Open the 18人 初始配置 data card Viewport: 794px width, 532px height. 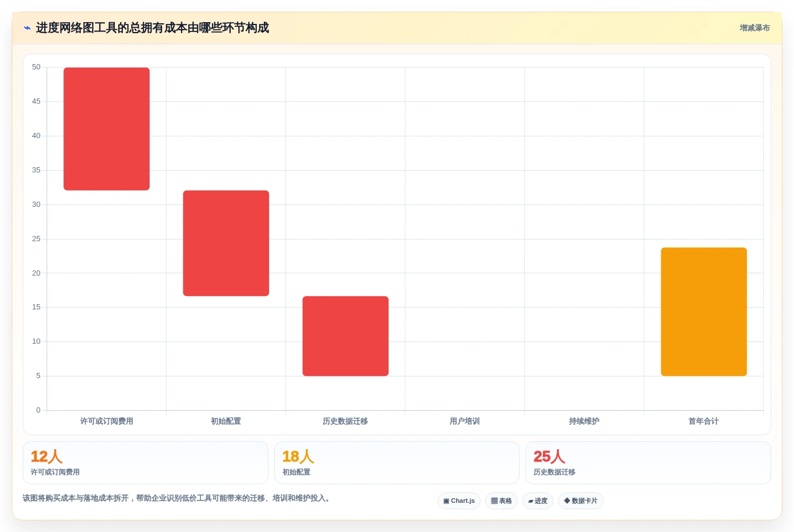pyautogui.click(x=397, y=463)
